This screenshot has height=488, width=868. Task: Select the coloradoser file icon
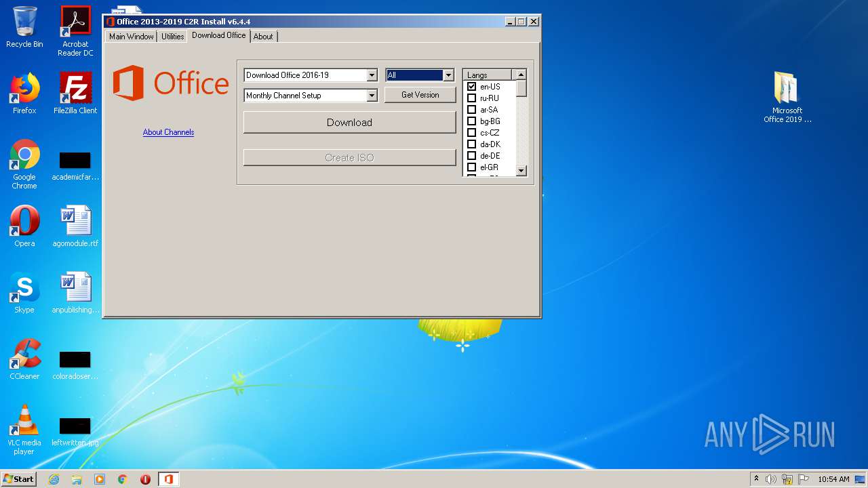[x=75, y=365]
